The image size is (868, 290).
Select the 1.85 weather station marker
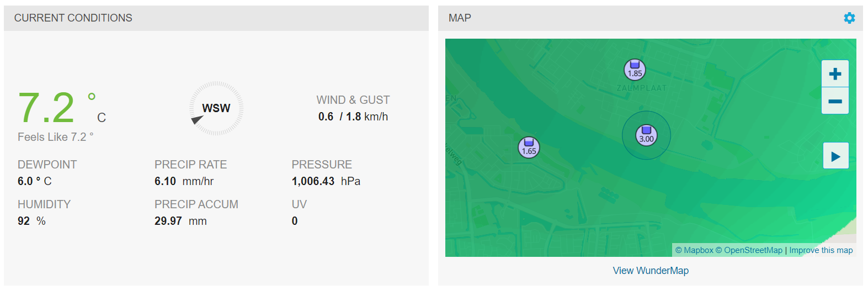[x=635, y=70]
